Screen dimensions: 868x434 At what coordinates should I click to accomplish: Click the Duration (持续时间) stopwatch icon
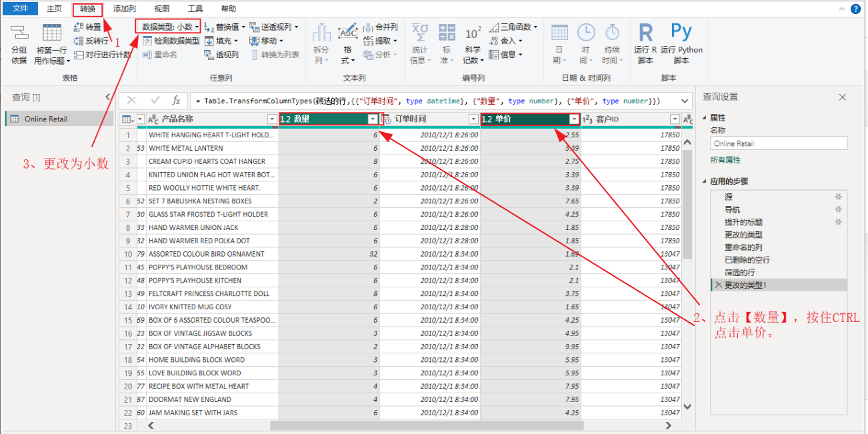[x=612, y=32]
